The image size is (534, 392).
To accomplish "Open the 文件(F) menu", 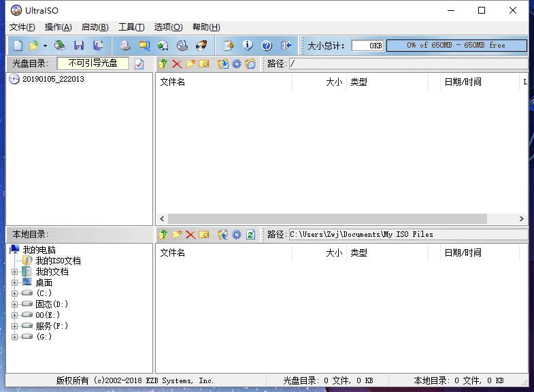I will coord(22,27).
